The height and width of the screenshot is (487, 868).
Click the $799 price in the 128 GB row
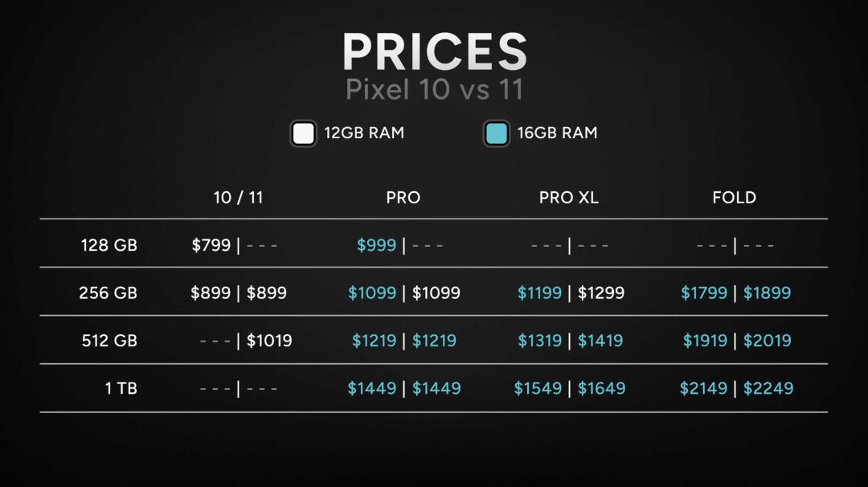[211, 245]
